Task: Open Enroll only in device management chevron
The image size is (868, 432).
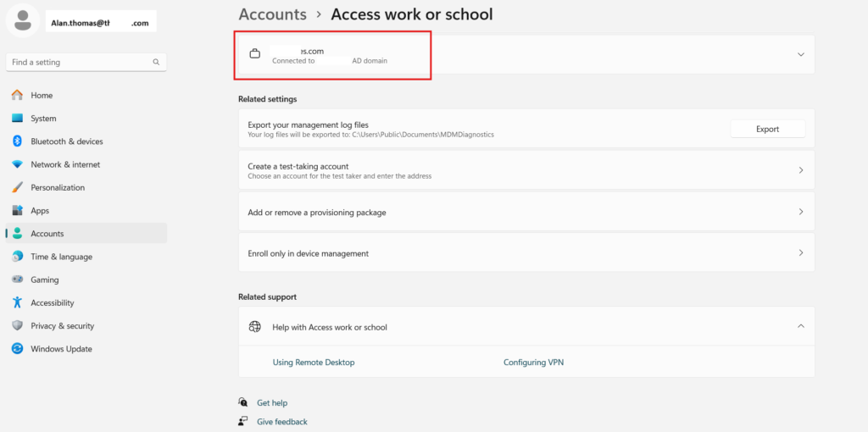Action: (x=800, y=252)
